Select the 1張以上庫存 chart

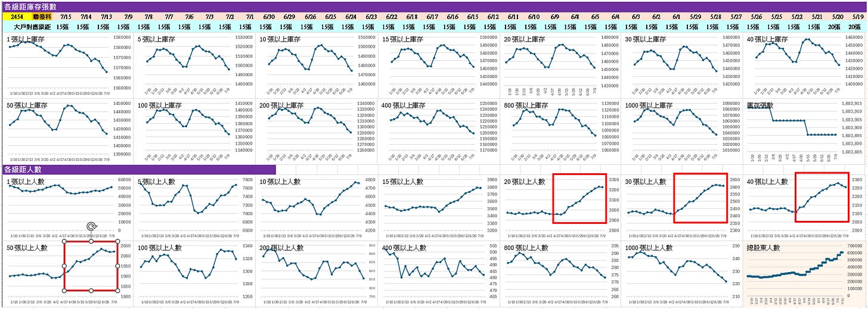click(67, 64)
